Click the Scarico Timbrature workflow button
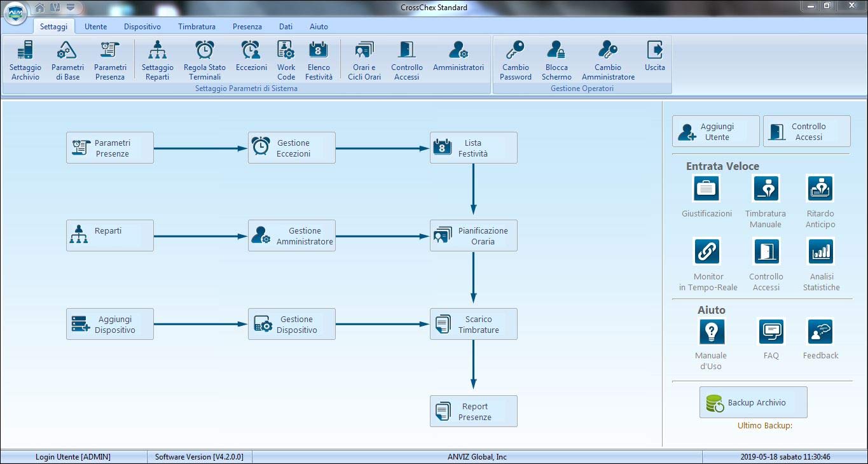This screenshot has height=464, width=868. [x=473, y=325]
